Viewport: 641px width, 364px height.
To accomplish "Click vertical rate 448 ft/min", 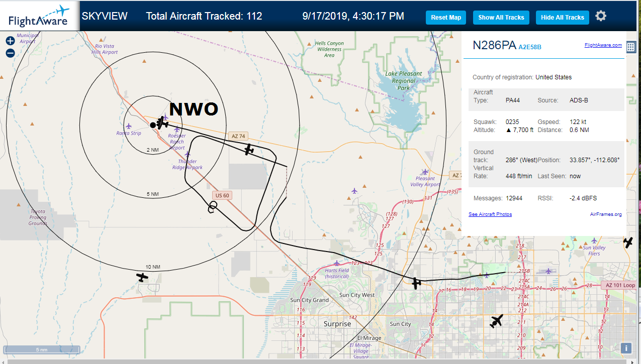I will (519, 176).
